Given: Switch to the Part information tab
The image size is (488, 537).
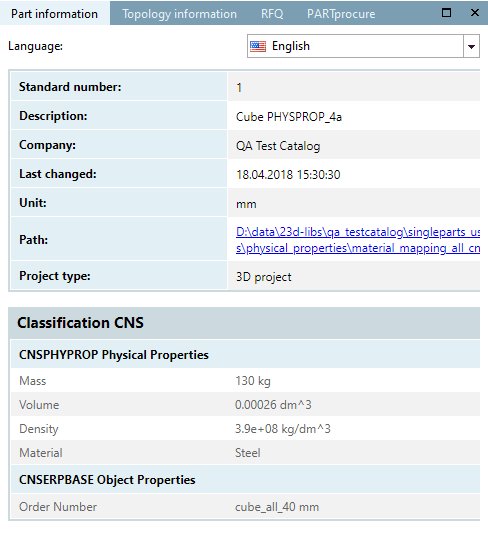Looking at the screenshot, I should point(54,14).
